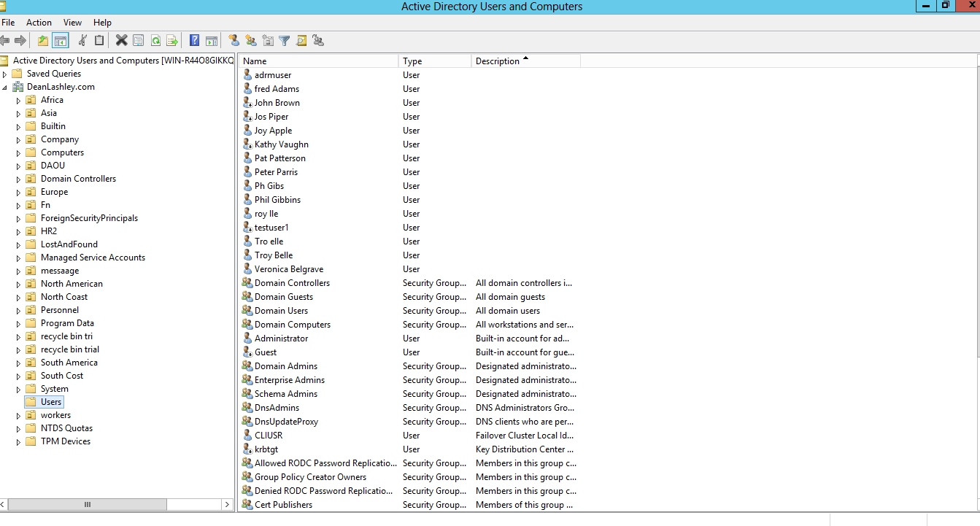980x526 pixels.
Task: Select user Veronica Belgrave
Action: click(x=289, y=269)
